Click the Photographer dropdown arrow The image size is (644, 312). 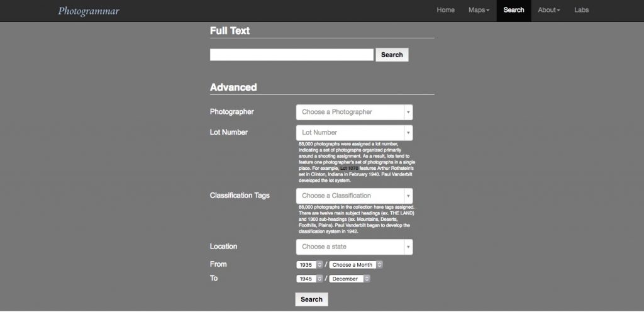tap(408, 112)
